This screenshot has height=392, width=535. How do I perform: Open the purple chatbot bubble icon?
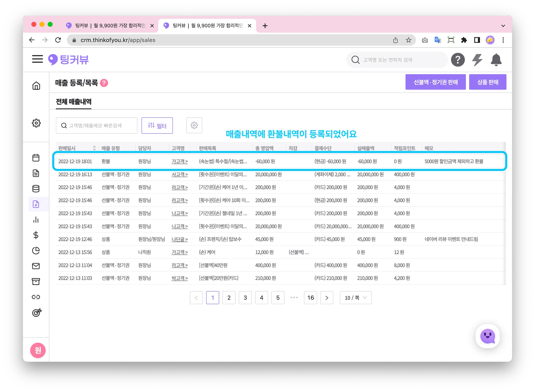[x=487, y=336]
